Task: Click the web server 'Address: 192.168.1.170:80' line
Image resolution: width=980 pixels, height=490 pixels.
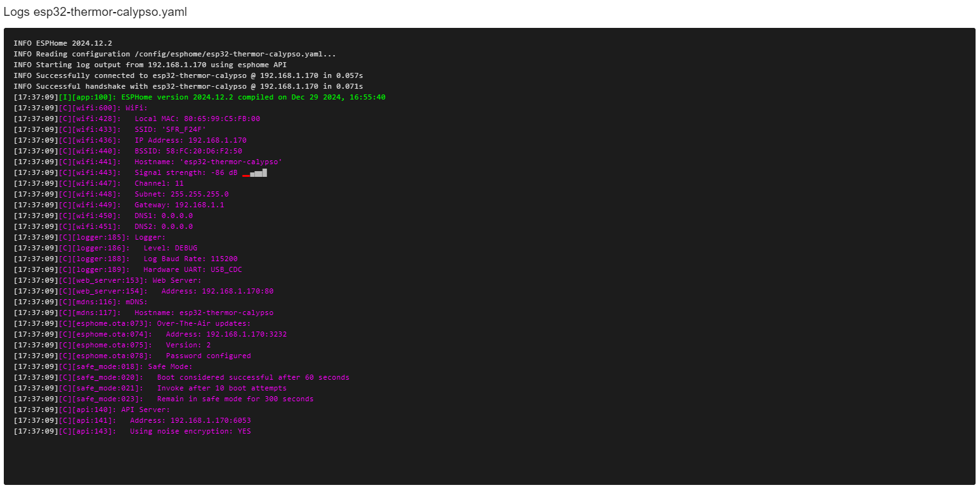Action: tap(143, 291)
